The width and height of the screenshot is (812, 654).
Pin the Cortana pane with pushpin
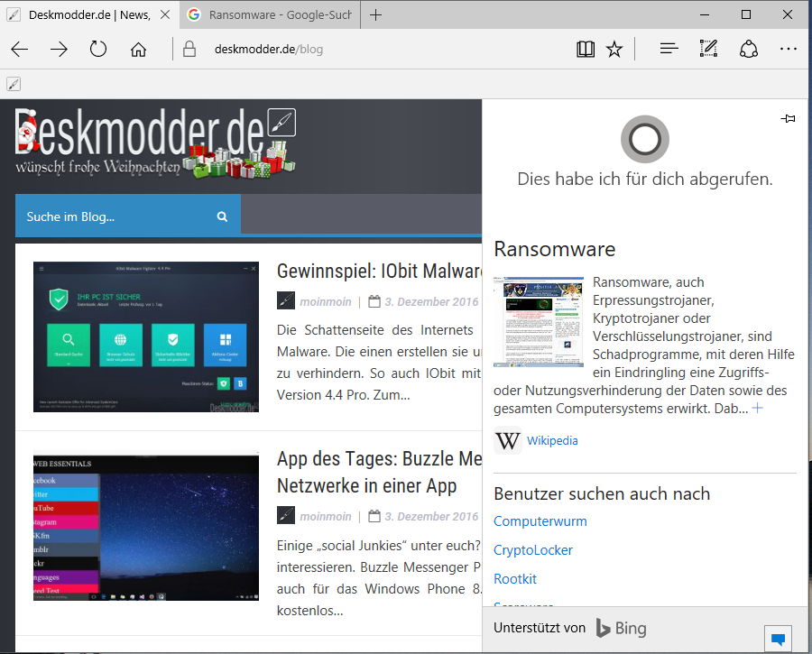[788, 118]
